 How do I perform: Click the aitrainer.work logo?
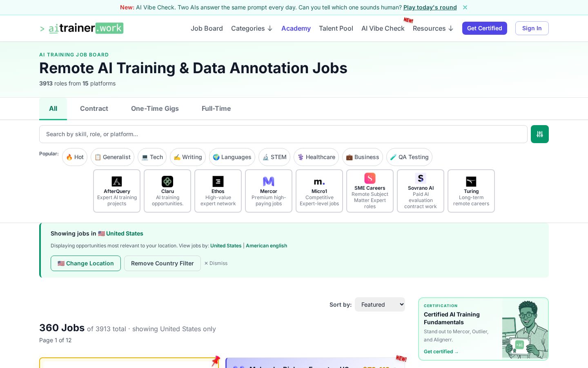coord(82,28)
